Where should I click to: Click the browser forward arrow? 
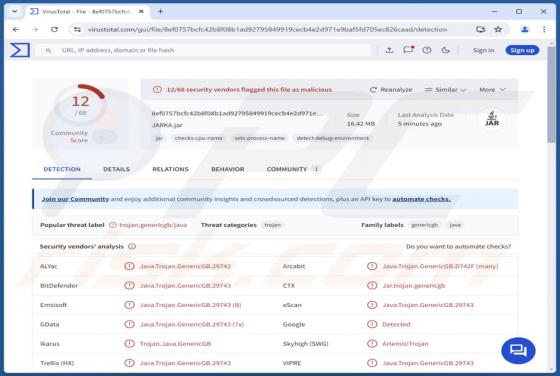35,29
